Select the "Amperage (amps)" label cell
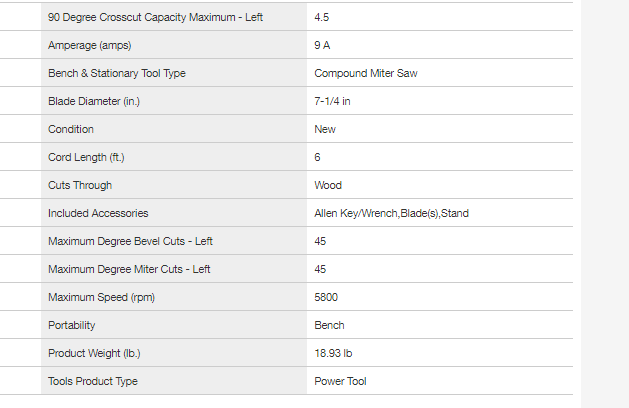This screenshot has width=629, height=408. tap(90, 45)
